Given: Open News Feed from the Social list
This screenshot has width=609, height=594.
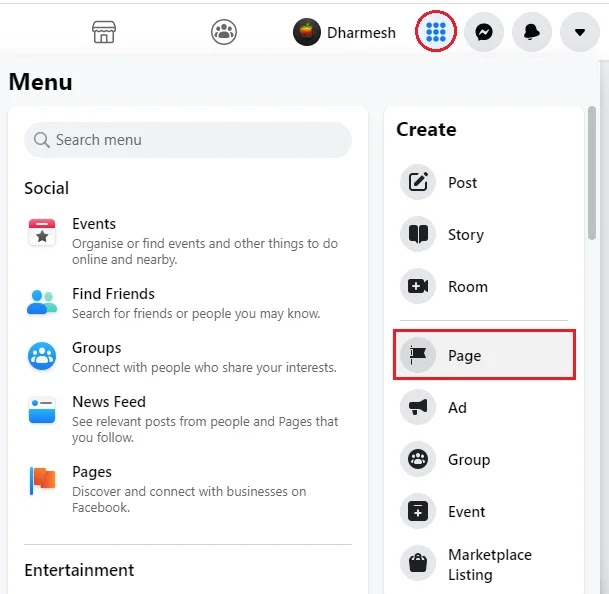Looking at the screenshot, I should tap(188, 419).
